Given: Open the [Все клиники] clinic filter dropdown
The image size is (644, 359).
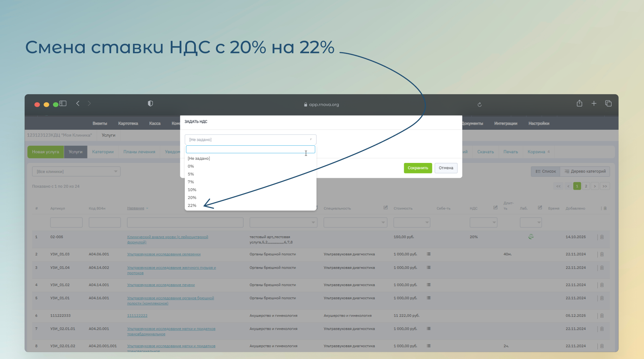Looking at the screenshot, I should [x=76, y=172].
